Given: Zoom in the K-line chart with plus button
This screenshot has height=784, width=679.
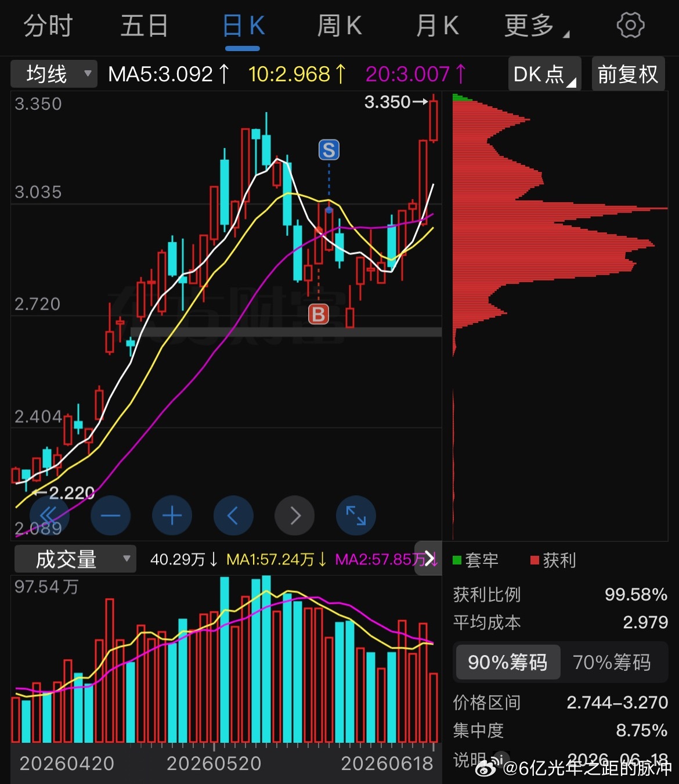Looking at the screenshot, I should click(x=172, y=515).
